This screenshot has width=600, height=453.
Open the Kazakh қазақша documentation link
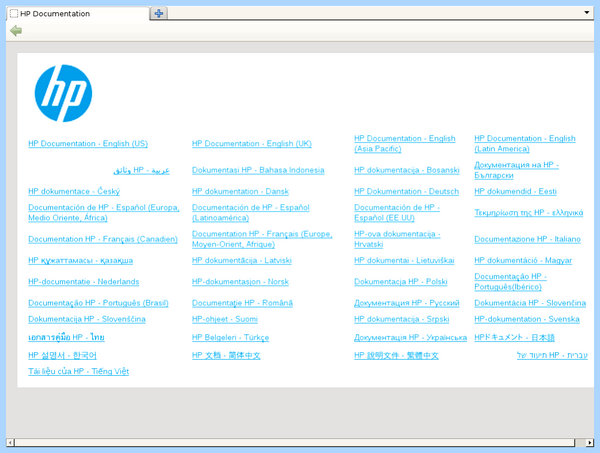80,261
